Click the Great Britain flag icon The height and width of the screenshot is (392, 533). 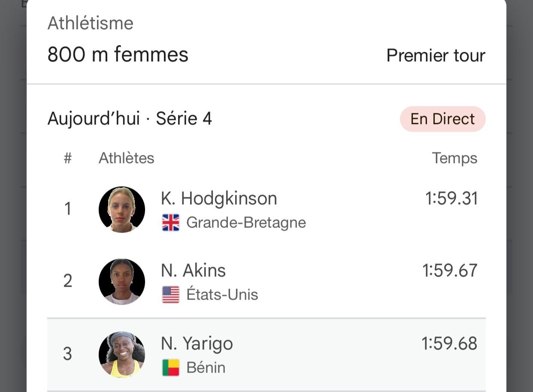(171, 223)
